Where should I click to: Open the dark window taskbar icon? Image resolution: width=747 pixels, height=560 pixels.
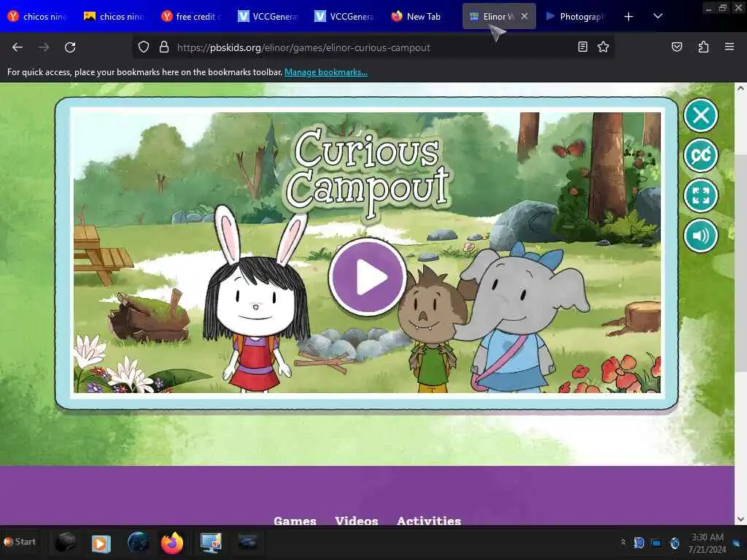click(248, 542)
